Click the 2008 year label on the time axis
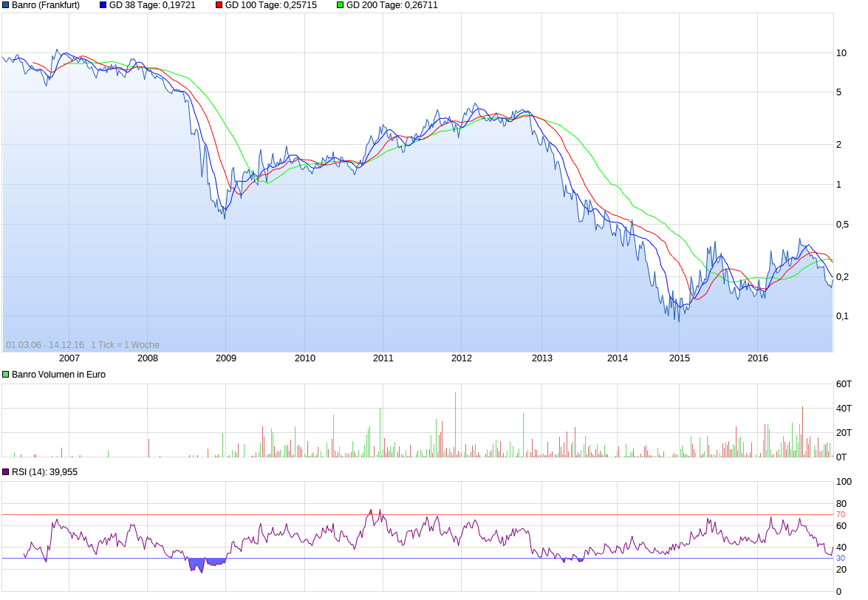The width and height of the screenshot is (868, 600). click(148, 358)
